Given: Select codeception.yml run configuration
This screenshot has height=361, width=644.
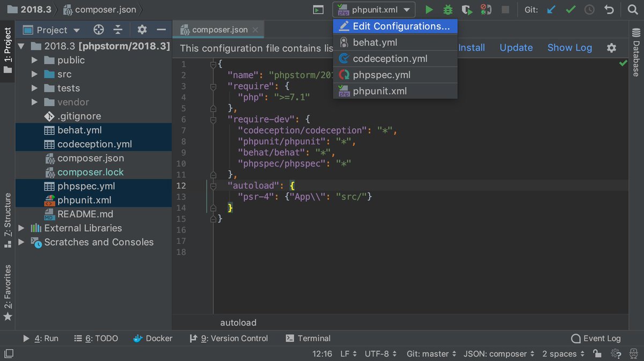Looking at the screenshot, I should click(395, 58).
